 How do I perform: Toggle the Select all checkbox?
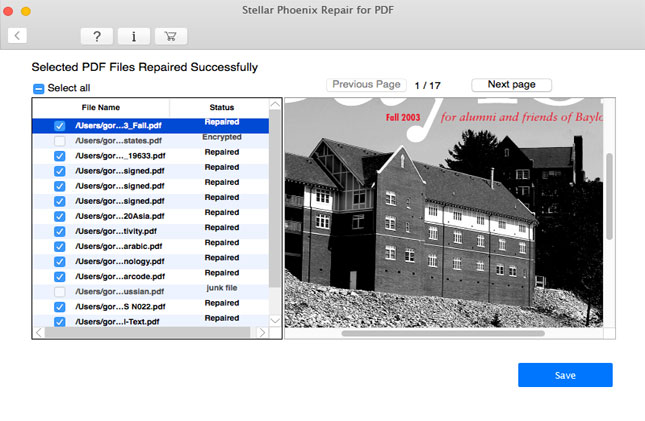pos(38,88)
